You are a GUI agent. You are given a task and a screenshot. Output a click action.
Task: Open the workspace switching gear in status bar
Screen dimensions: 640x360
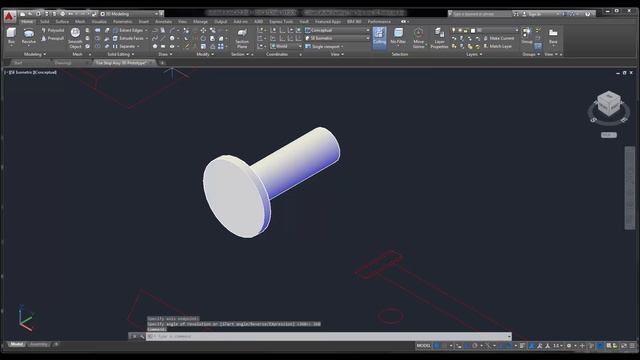pyautogui.click(x=569, y=346)
